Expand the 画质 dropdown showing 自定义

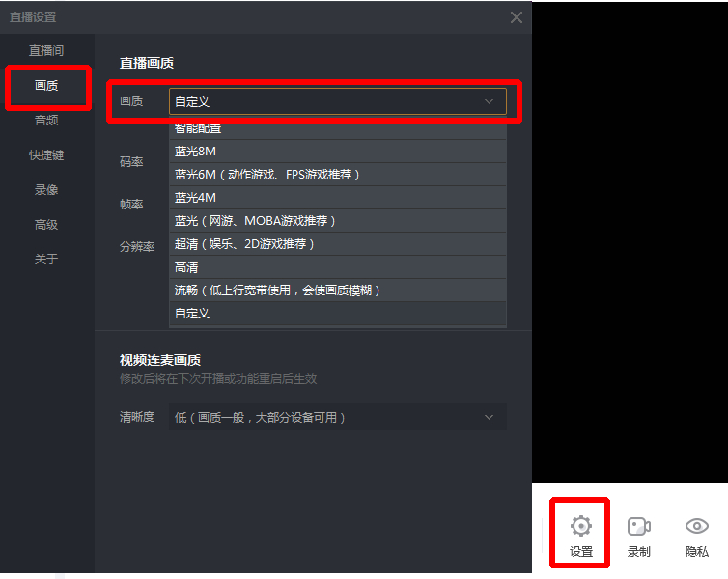pos(338,101)
